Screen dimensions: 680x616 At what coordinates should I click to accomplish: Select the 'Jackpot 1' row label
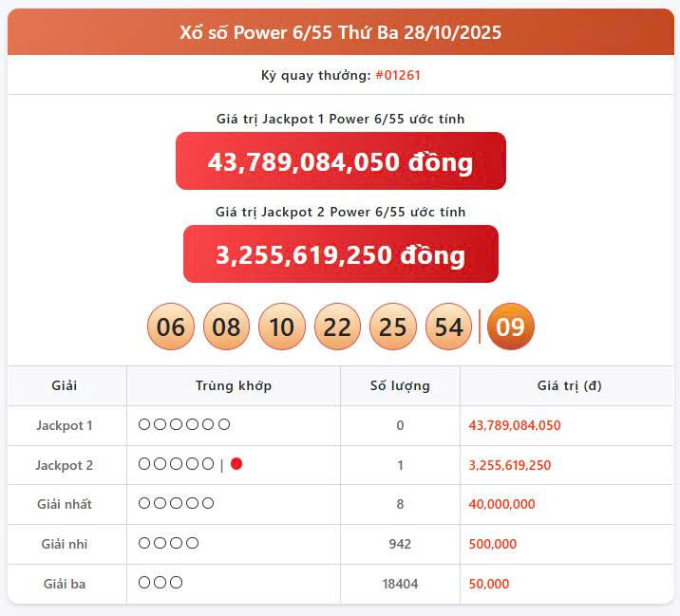[65, 425]
